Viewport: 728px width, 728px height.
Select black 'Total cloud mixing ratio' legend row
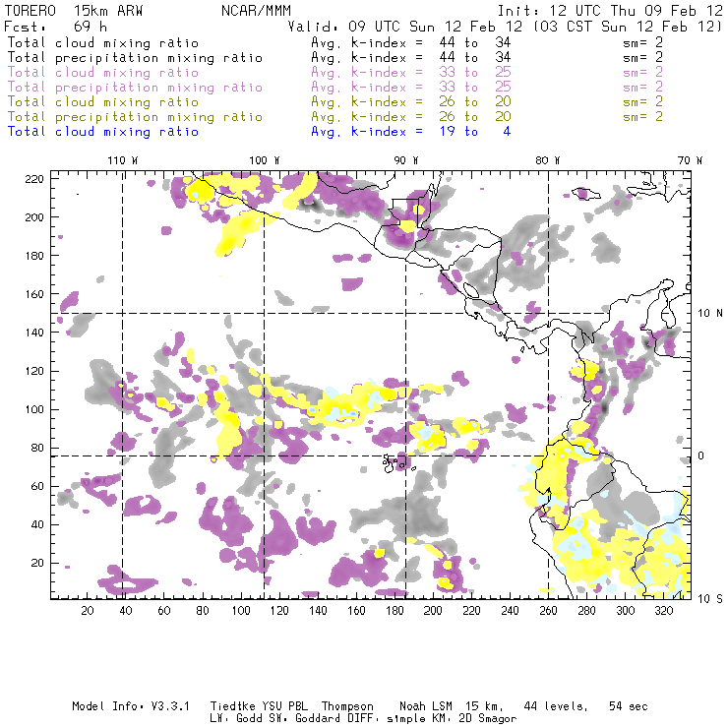[x=335, y=42]
